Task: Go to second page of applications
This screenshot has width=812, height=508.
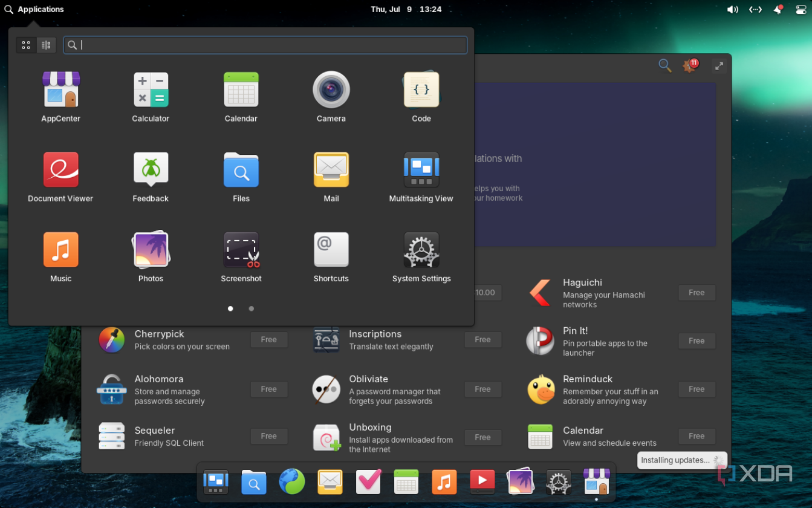Action: point(251,308)
